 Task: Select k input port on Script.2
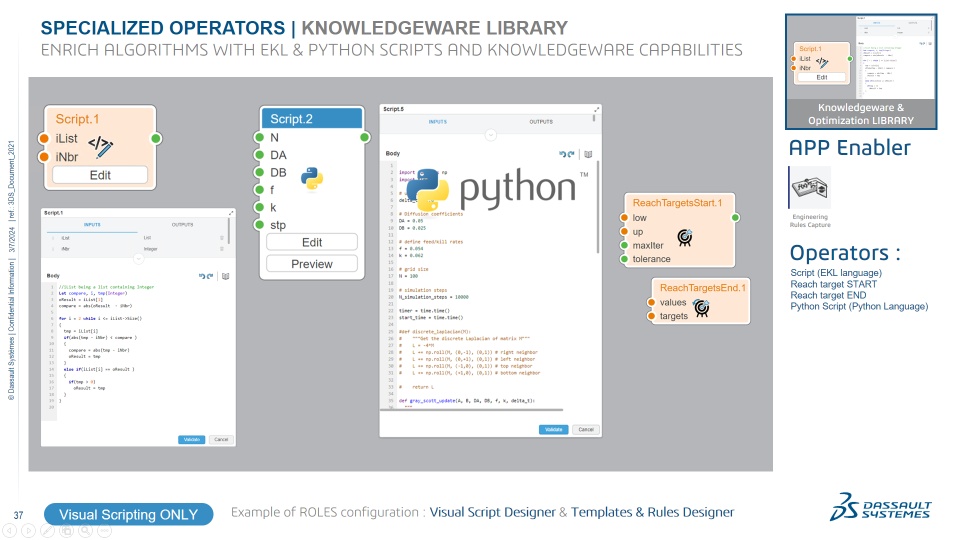pos(259,208)
